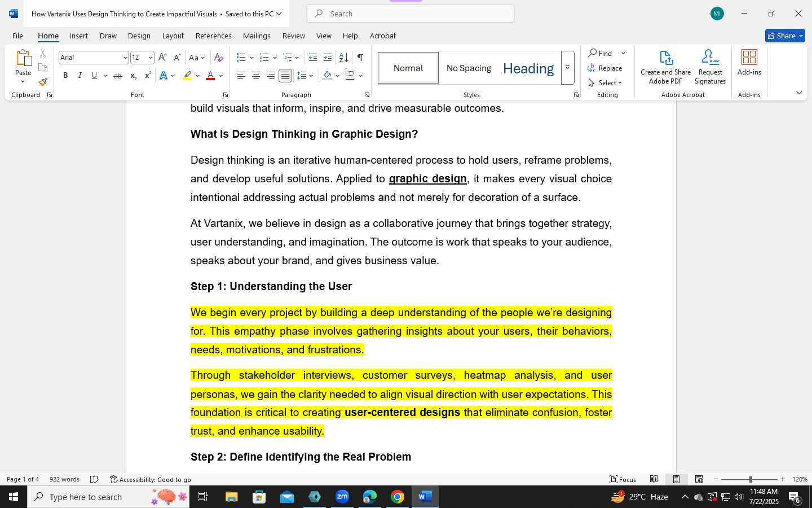Expand numbering list dropdown arrow
This screenshot has width=812, height=508.
pos(275,58)
